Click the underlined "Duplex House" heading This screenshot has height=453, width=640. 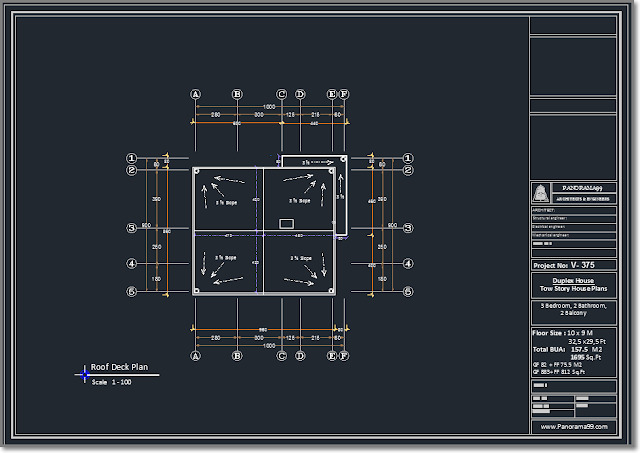point(573,281)
